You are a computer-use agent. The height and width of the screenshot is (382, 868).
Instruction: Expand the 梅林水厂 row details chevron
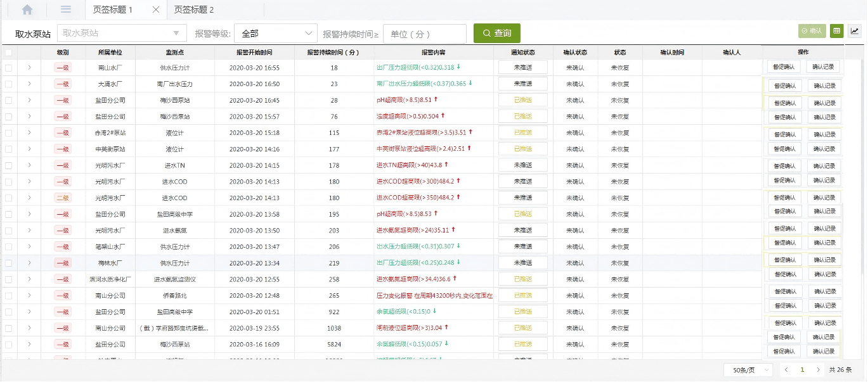pos(29,263)
